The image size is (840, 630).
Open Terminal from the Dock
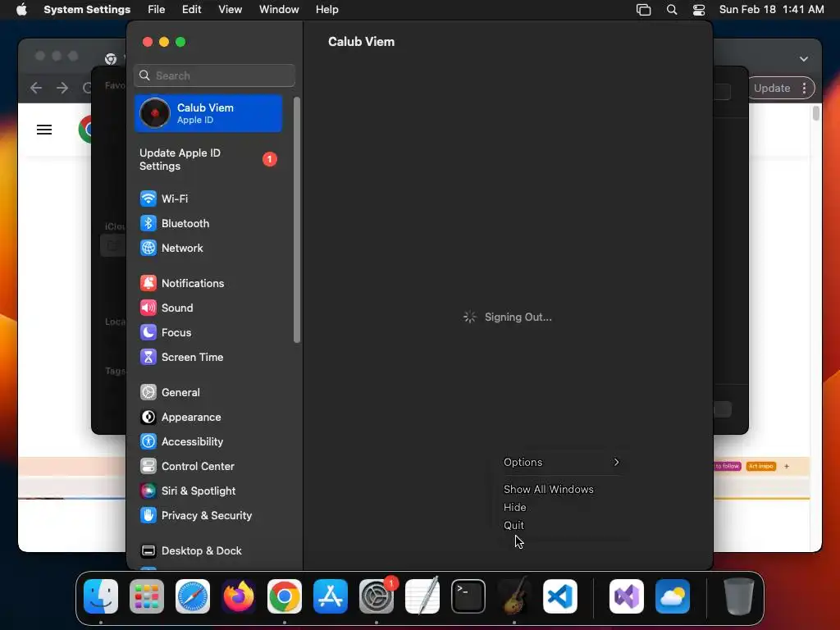click(468, 596)
